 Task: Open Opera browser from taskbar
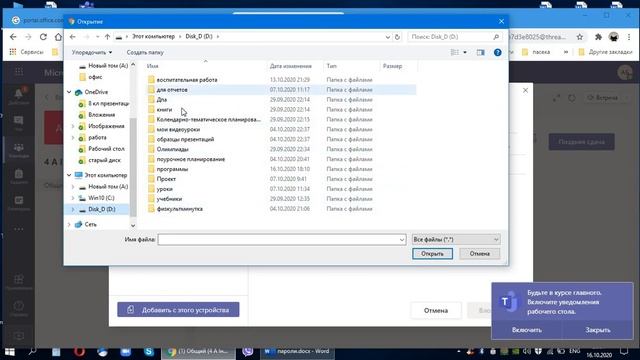[79, 351]
